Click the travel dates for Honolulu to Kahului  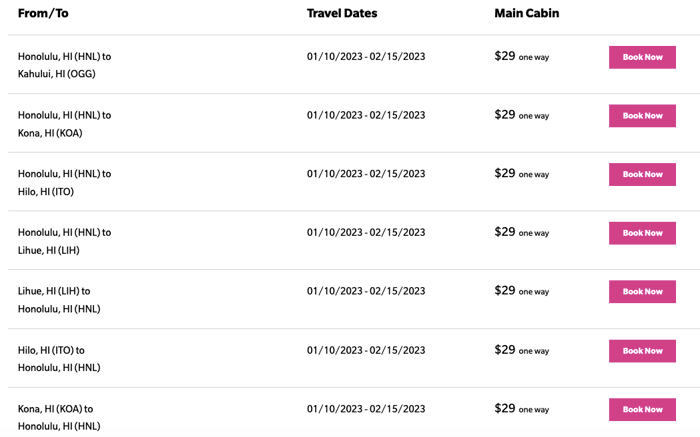[x=366, y=57]
